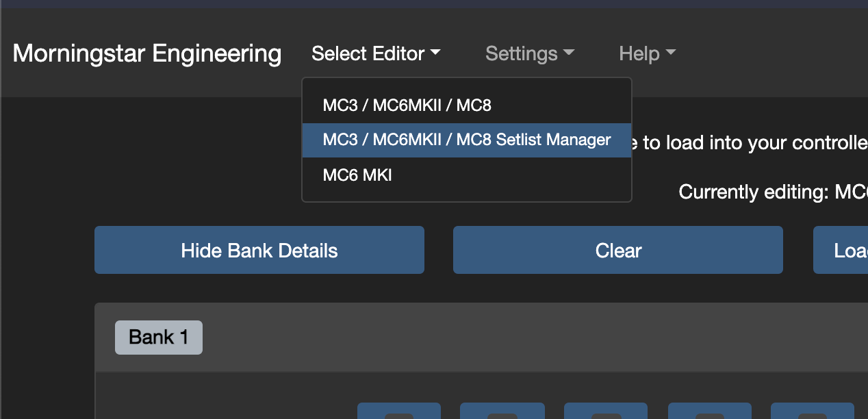Click the third blue bank slot tile
This screenshot has height=419, width=868.
[606, 411]
